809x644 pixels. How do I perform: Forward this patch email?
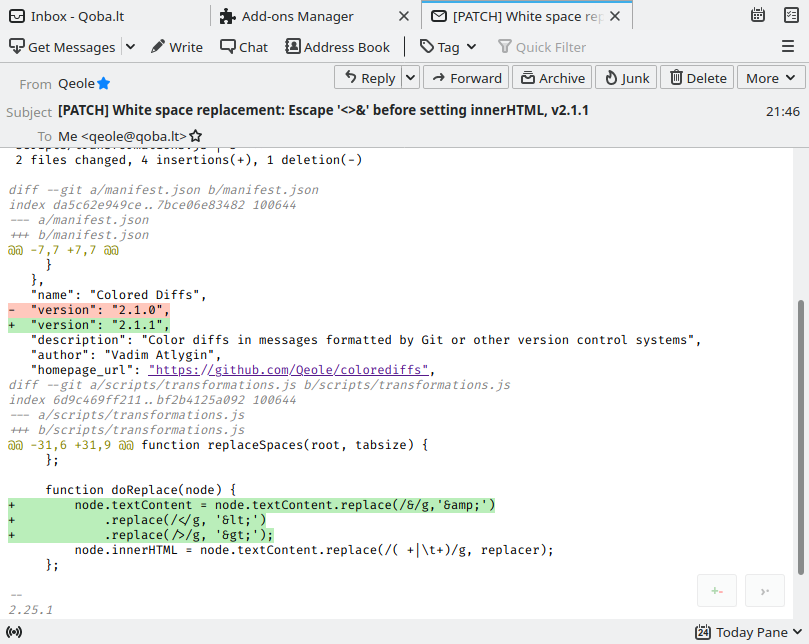466,78
